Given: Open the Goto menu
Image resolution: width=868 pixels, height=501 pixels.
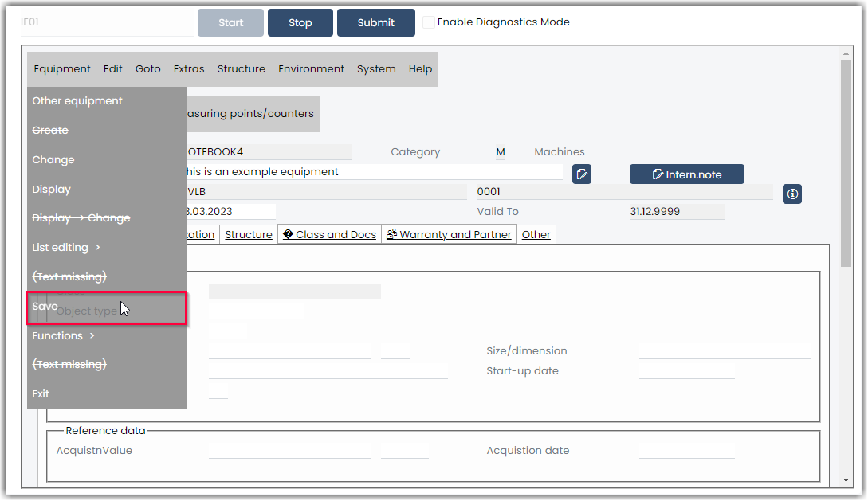Looking at the screenshot, I should pyautogui.click(x=147, y=69).
